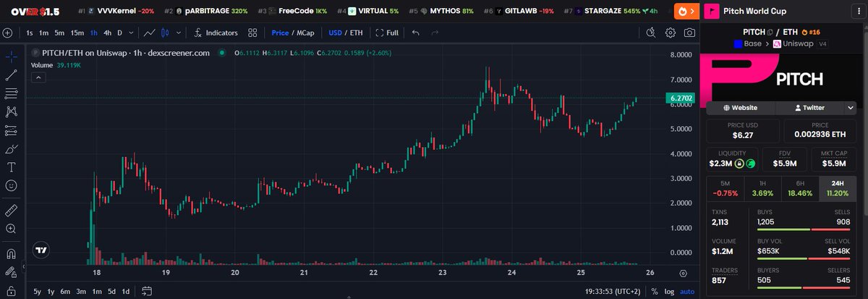Set the date range to 6m

(x=65, y=291)
